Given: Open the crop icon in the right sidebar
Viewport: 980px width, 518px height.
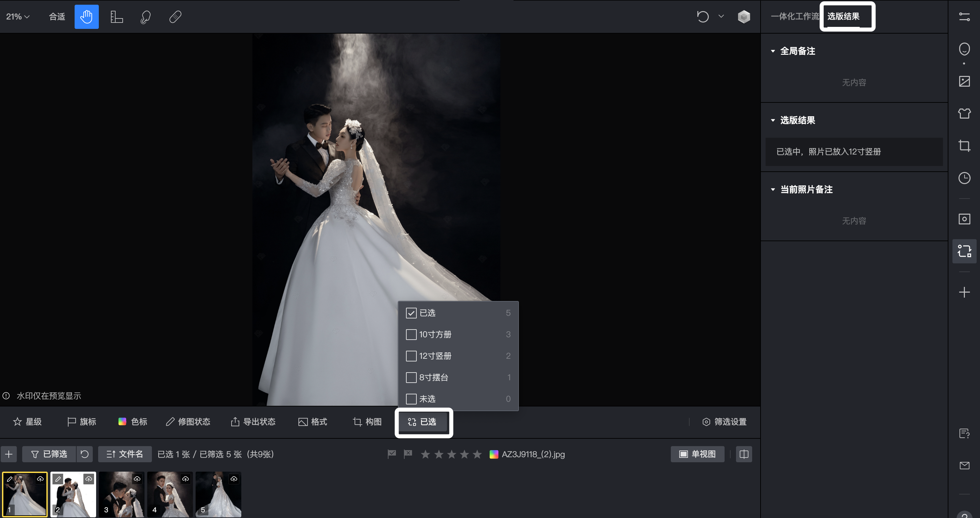Looking at the screenshot, I should (965, 146).
